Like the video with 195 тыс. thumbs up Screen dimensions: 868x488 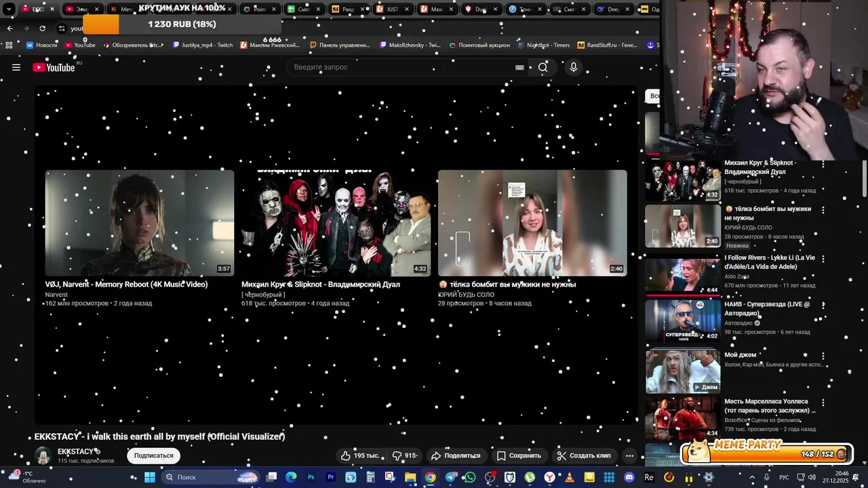(360, 455)
